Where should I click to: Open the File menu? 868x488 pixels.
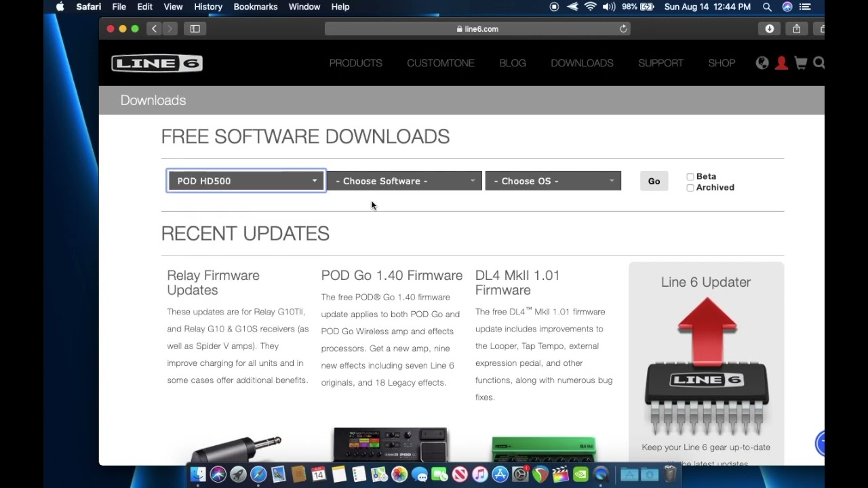click(119, 7)
